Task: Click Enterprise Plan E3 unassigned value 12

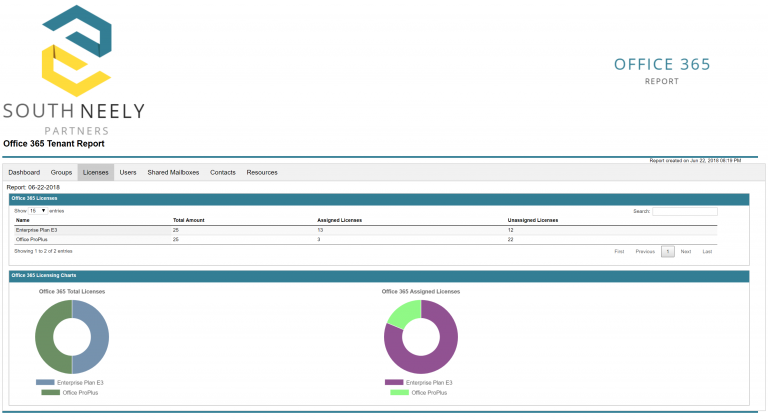Action: coord(510,230)
